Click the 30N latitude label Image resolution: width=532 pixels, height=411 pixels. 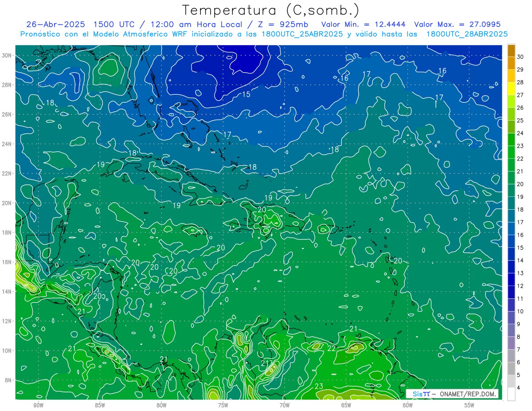pyautogui.click(x=7, y=55)
